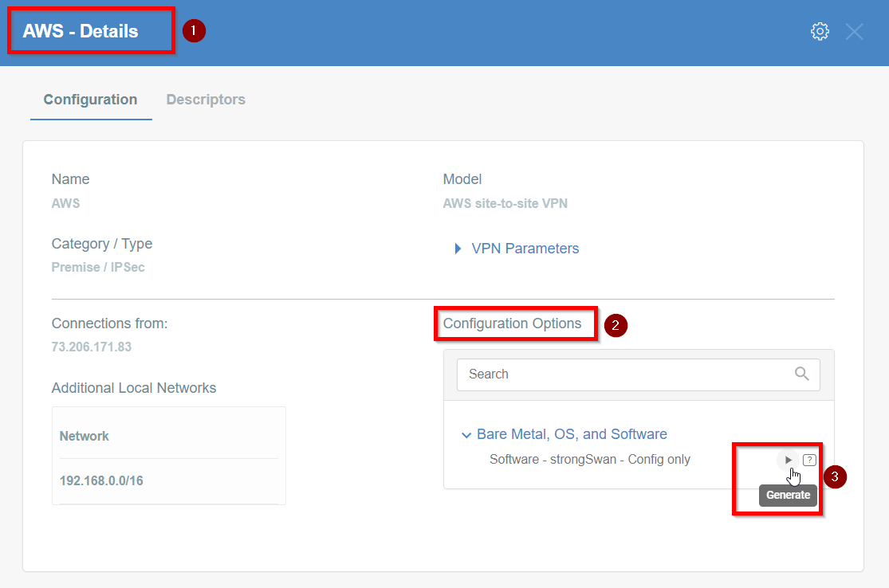Click the Network column header
The width and height of the screenshot is (889, 588).
84,436
